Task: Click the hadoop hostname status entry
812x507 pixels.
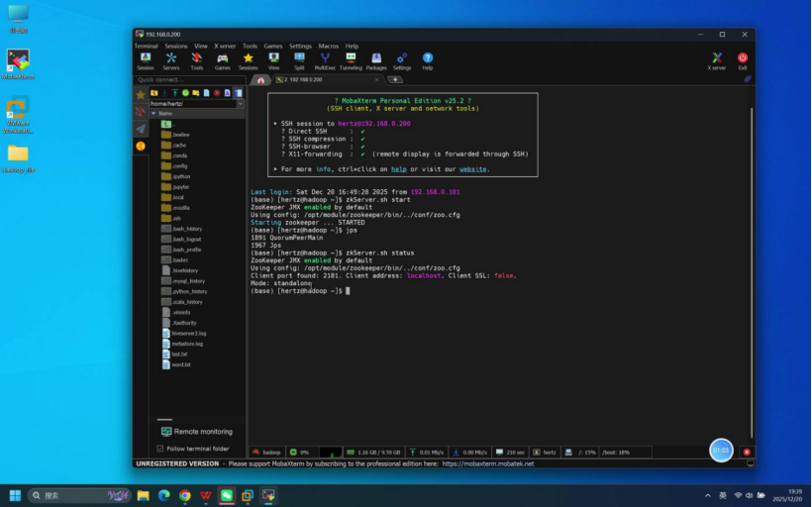Action: (x=266, y=453)
